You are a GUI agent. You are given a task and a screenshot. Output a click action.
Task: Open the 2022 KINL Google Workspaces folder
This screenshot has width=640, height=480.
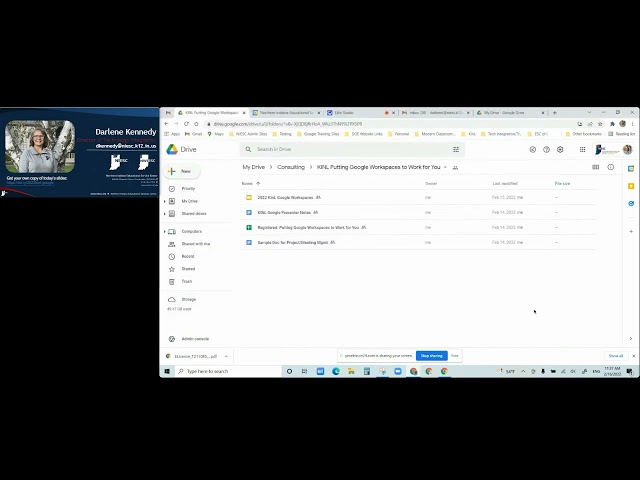pos(285,198)
